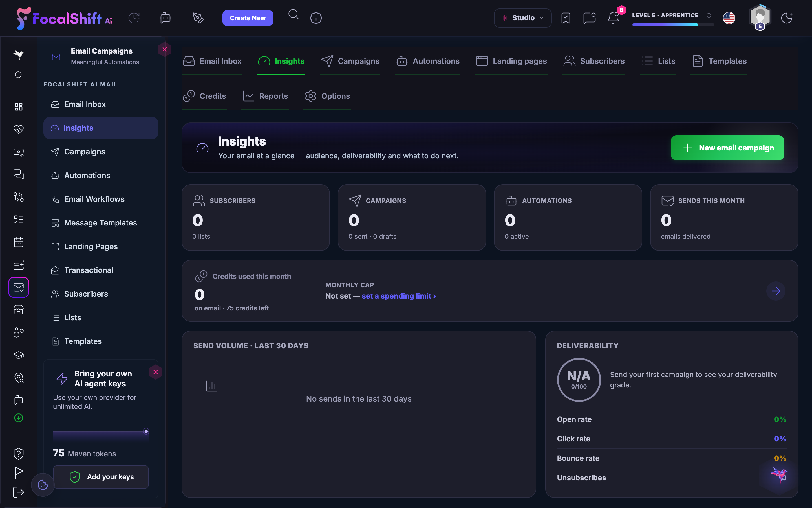Follow the set a spending limit link
Viewport: 812px width, 508px height.
(x=399, y=296)
